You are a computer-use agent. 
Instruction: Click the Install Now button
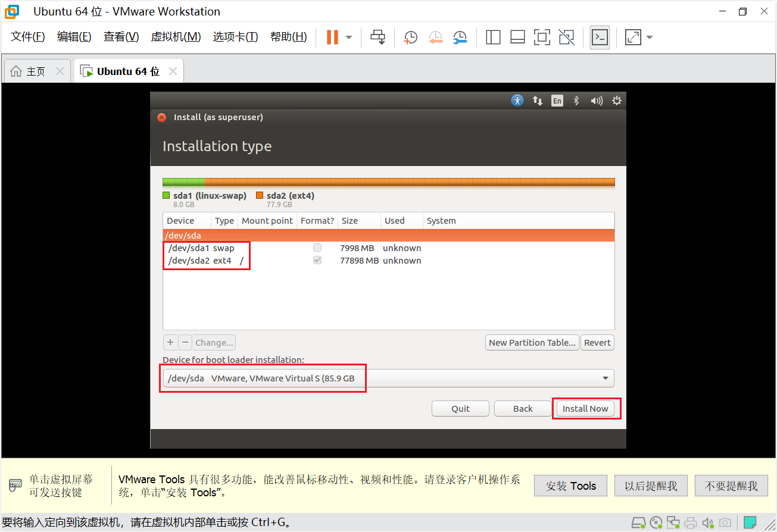(x=585, y=409)
